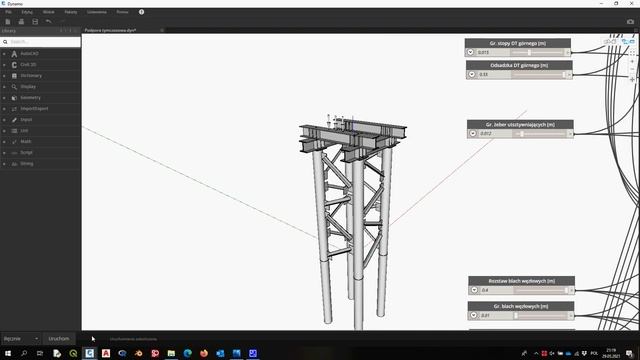Click the zoom-to-fit canvas icon
The width and height of the screenshot is (640, 360).
632,53
